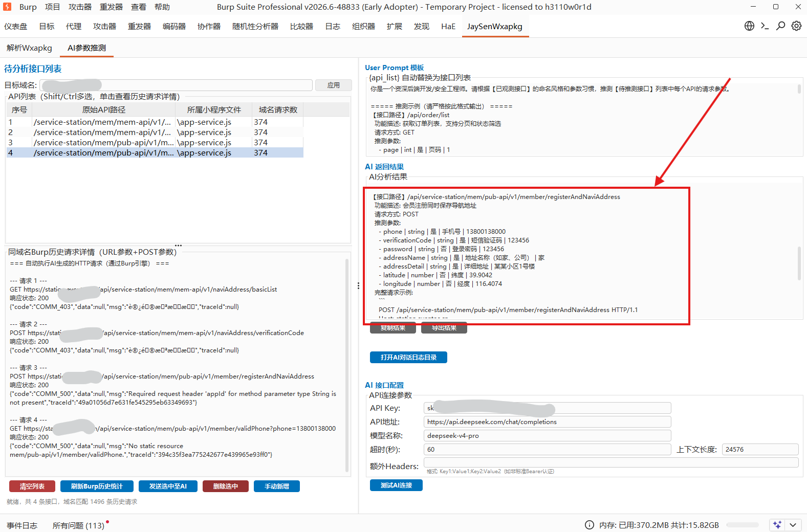Focus the 模型名称 input field
Image resolution: width=807 pixels, height=532 pixels.
click(547, 436)
